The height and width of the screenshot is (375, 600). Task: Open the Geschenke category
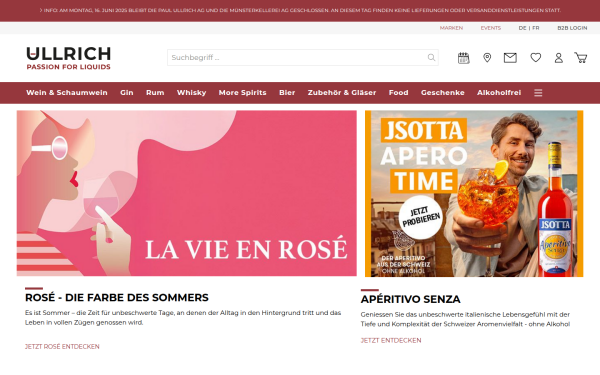pos(442,93)
